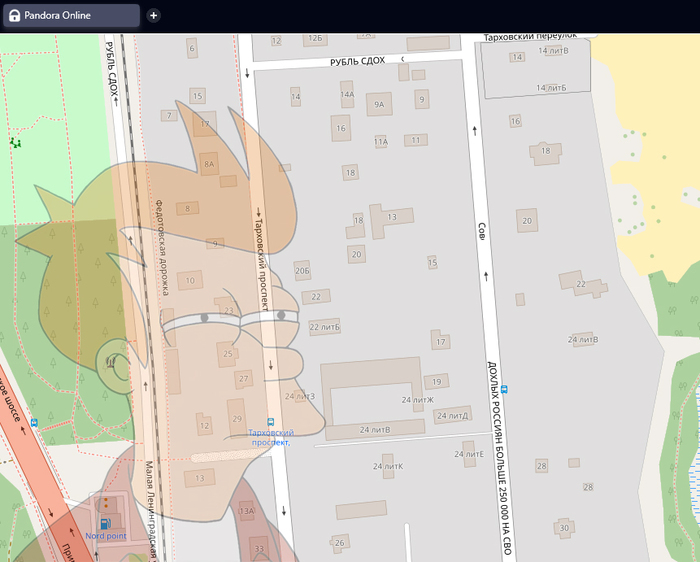Image resolution: width=700 pixels, height=562 pixels.
Task: Select building 24 литК
Action: (387, 466)
